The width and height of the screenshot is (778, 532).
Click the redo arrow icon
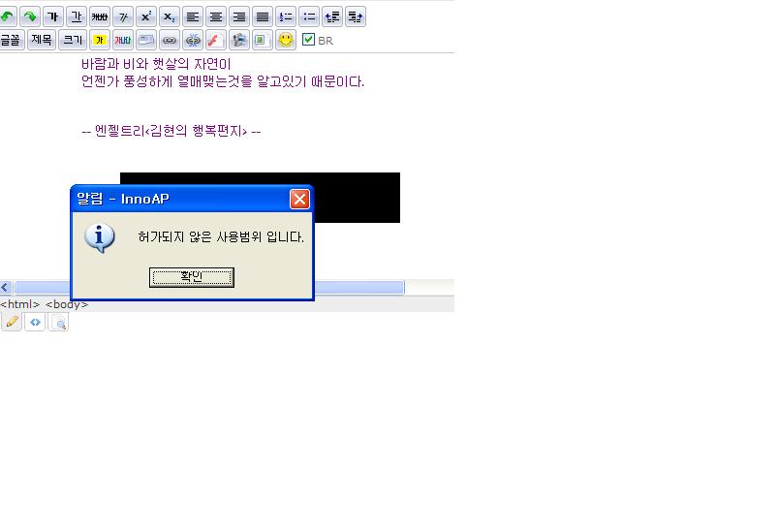coord(29,16)
